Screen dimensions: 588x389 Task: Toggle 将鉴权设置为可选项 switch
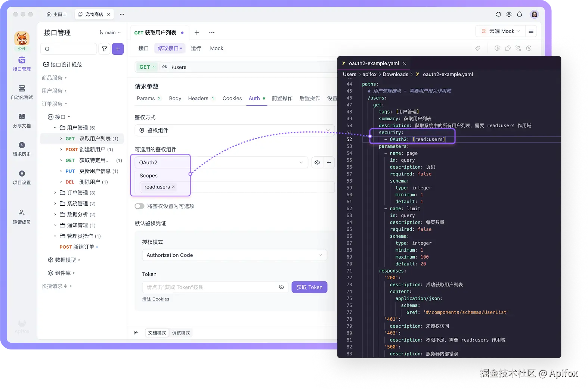pyautogui.click(x=139, y=206)
